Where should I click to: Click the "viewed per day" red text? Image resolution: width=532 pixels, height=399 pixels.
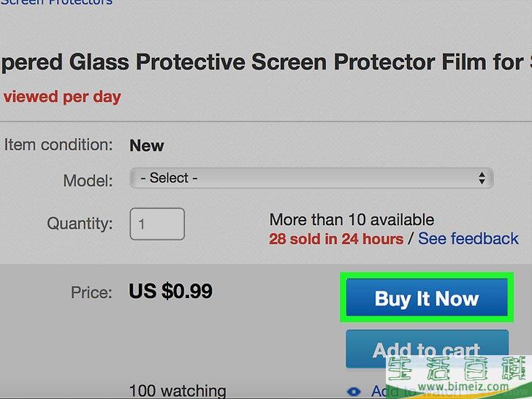pyautogui.click(x=62, y=97)
